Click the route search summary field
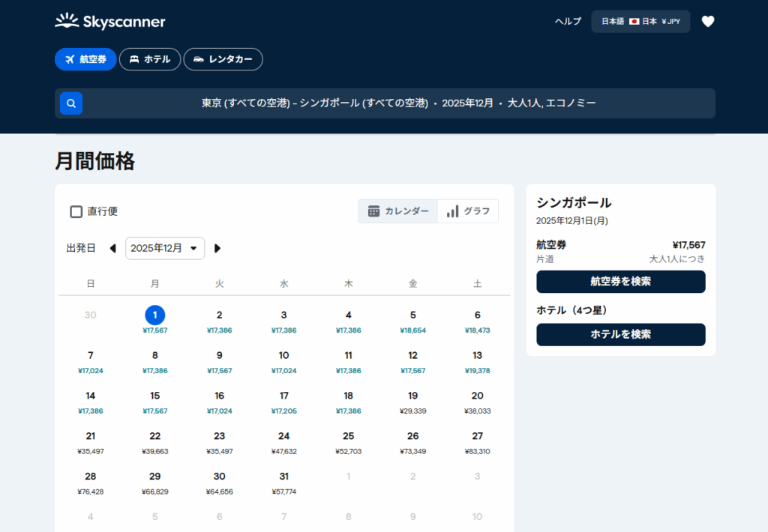This screenshot has width=768, height=532. tap(398, 103)
